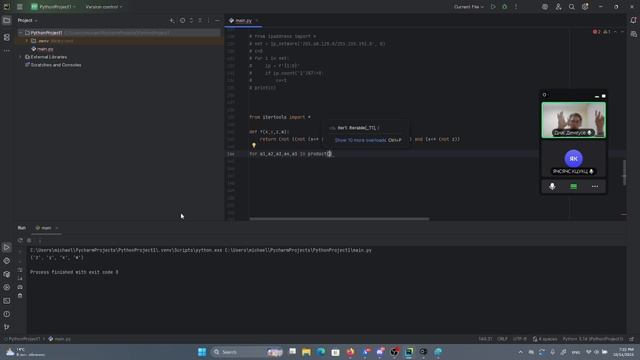Open the Structure tool window icon
Image resolution: width=640 pixels, height=360 pixels.
pyautogui.click(x=7, y=37)
